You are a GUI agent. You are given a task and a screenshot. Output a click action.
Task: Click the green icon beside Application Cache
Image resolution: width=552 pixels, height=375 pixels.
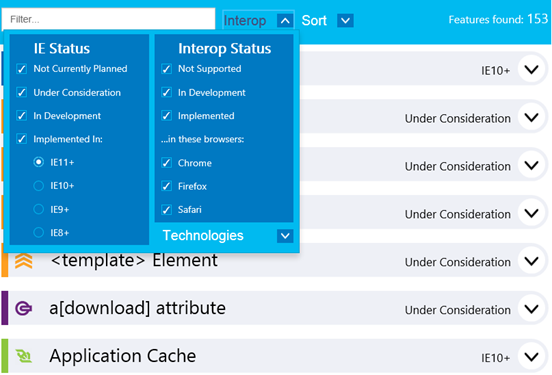point(24,356)
